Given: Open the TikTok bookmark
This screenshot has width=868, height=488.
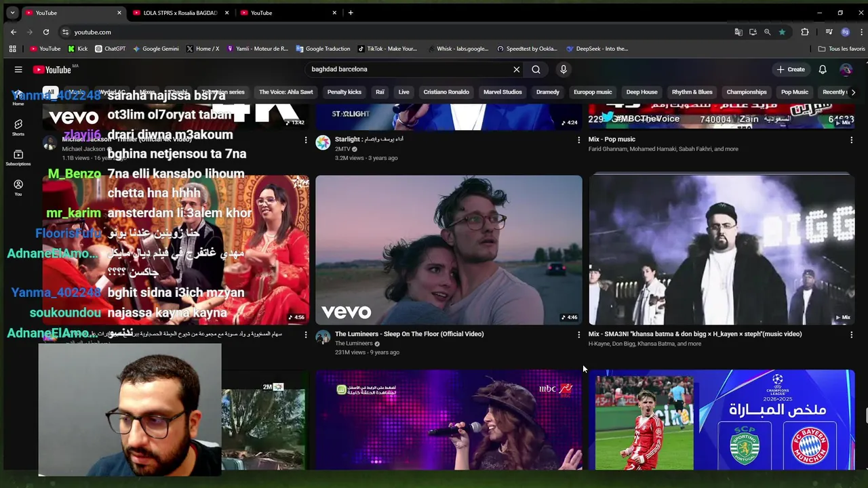Looking at the screenshot, I should point(387,49).
